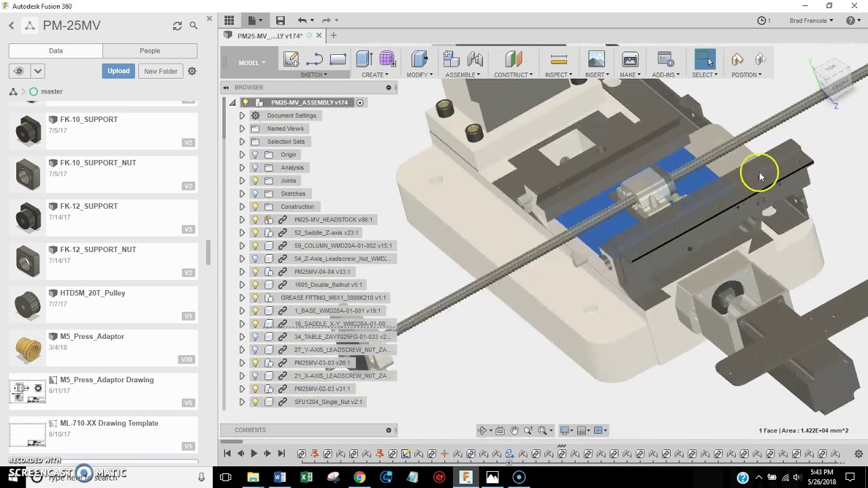Open a new document tab

pos(334,36)
